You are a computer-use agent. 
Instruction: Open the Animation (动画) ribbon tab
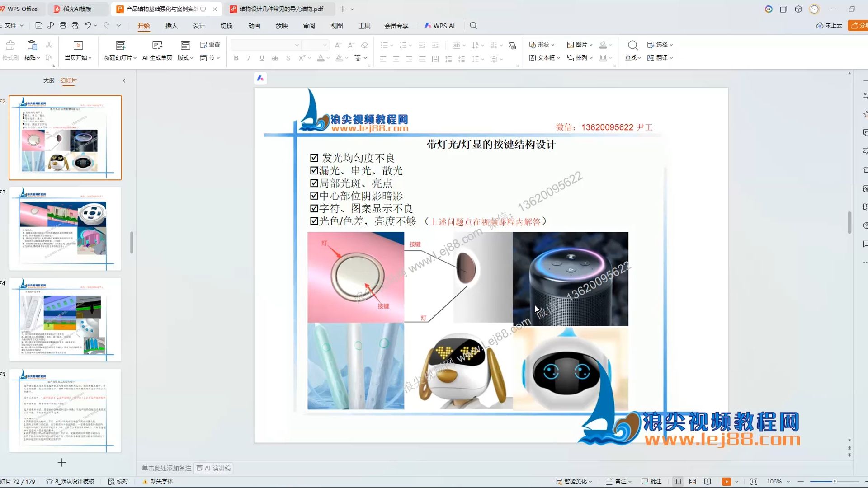254,26
